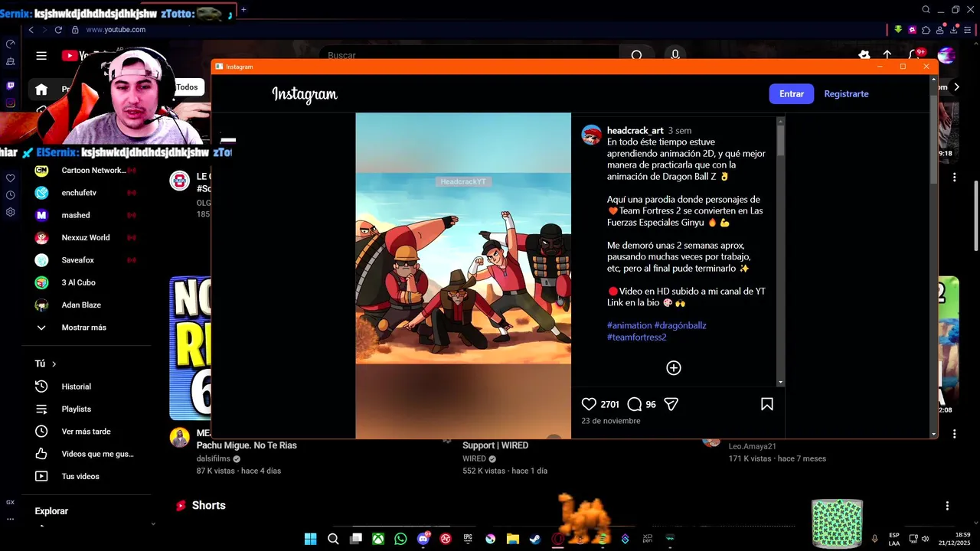Open more options for the 2:08 video
Screen dimensions: 980x551
[x=954, y=434]
